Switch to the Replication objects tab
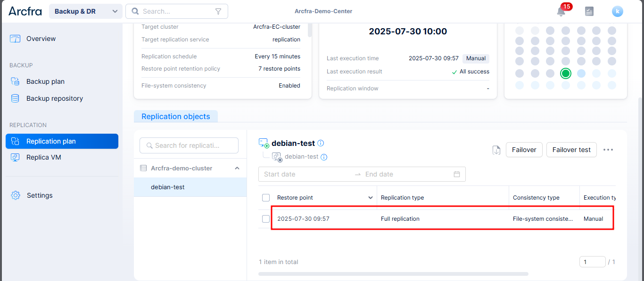 click(x=175, y=116)
